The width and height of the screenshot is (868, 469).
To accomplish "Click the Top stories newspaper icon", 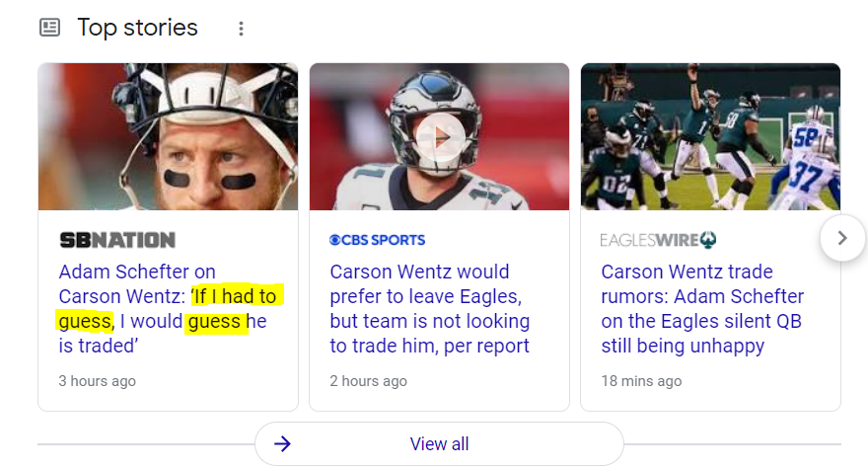I will click(49, 28).
